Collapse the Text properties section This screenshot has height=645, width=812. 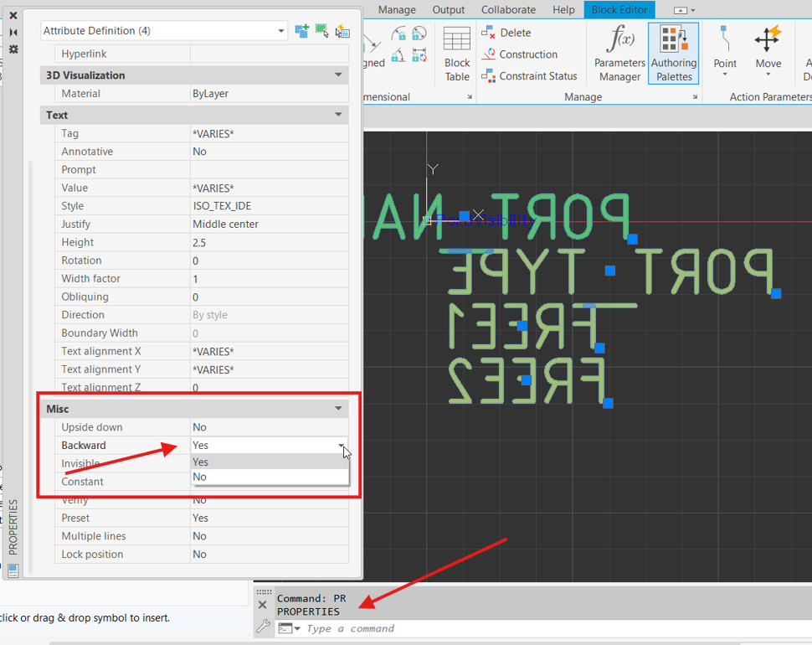coord(338,115)
